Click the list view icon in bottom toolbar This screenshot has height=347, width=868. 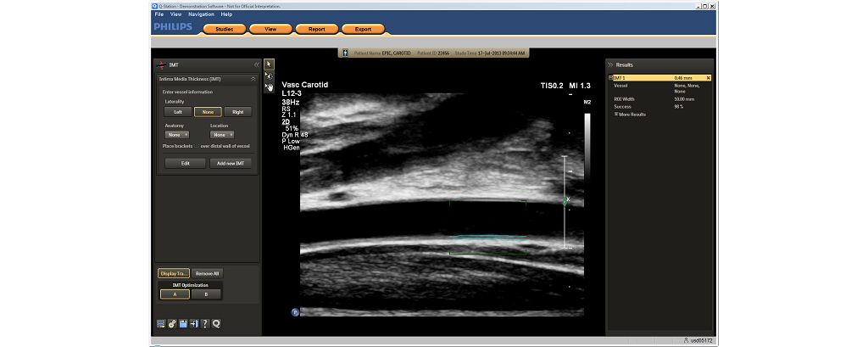coord(161,324)
